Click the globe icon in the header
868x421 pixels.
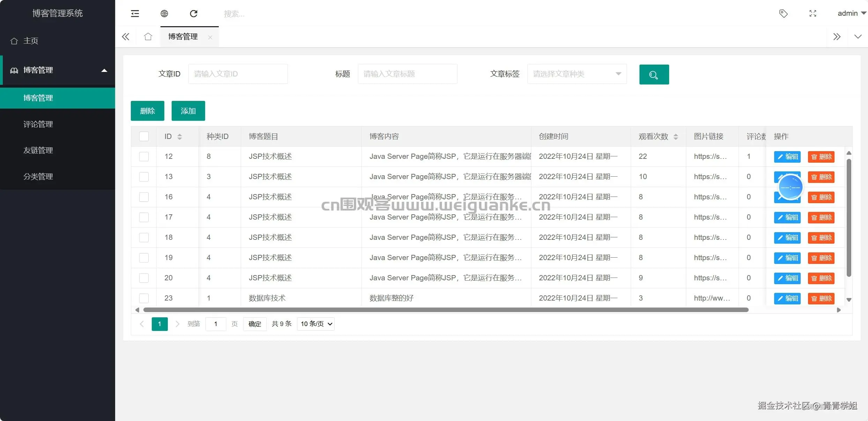(x=164, y=14)
